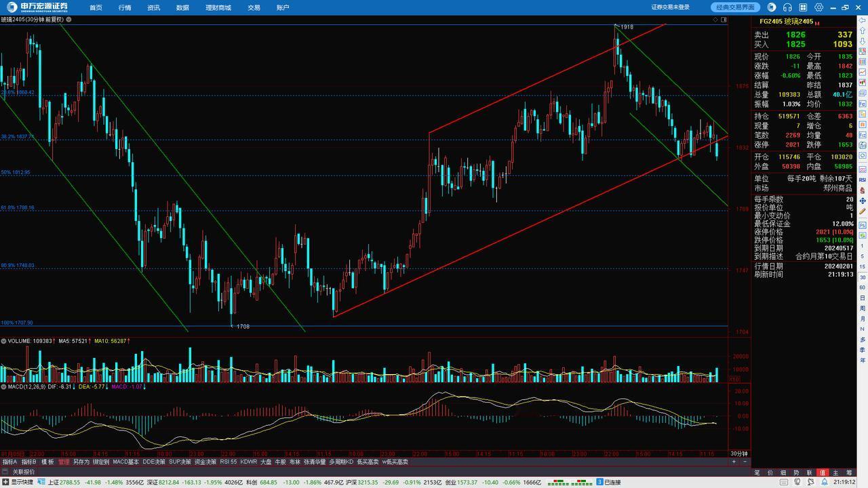Open the 资讯 menu
This screenshot has width=868, height=488.
pyautogui.click(x=153, y=7)
